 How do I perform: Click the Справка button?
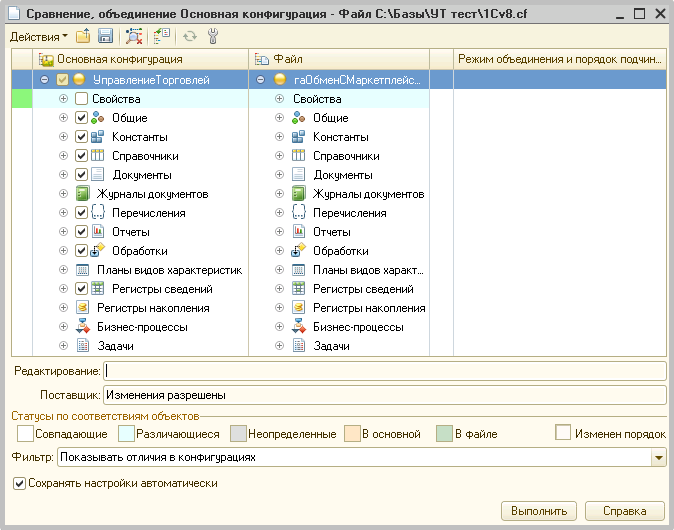click(x=625, y=511)
